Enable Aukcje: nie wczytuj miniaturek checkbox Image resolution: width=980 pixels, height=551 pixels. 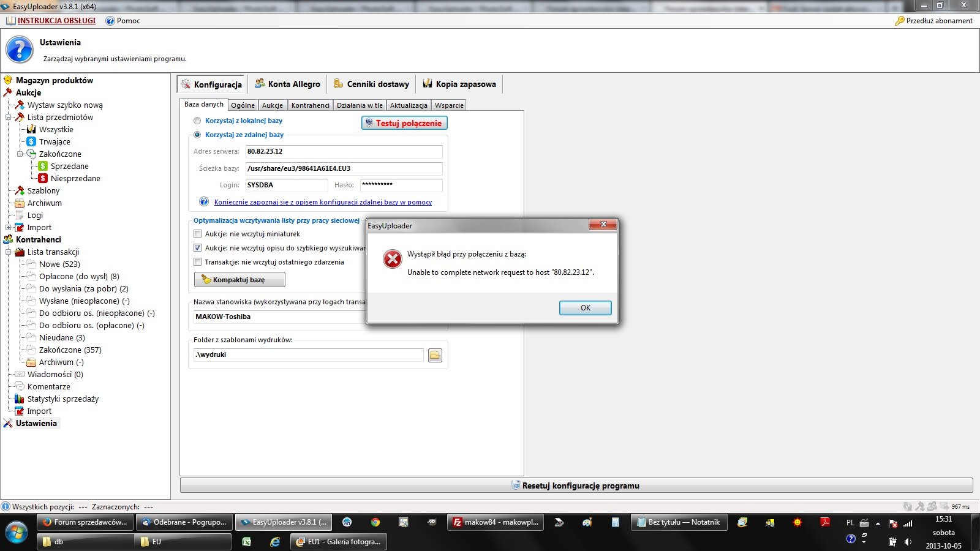point(197,234)
